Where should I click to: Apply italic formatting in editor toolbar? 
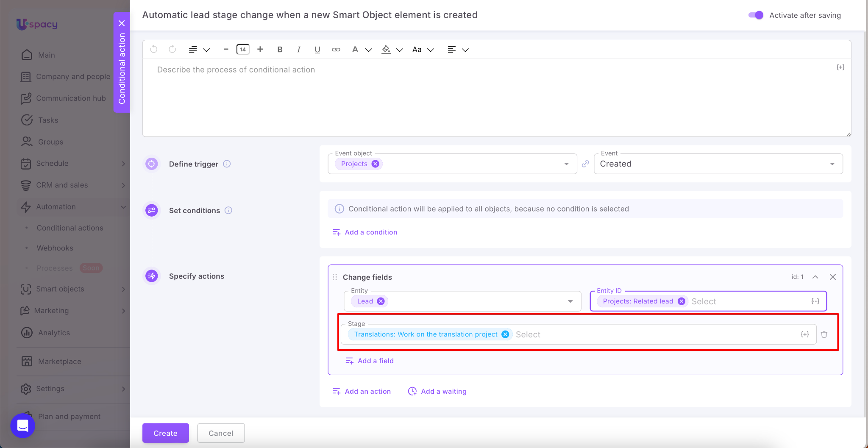point(298,50)
